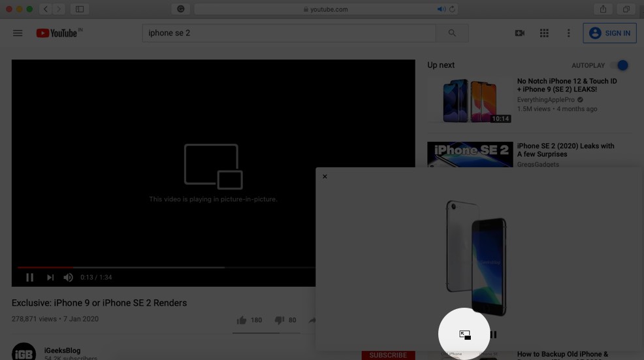Viewport: 644px width, 360px height.
Task: Click the '0:13 / 1:34' time display
Action: click(96, 278)
